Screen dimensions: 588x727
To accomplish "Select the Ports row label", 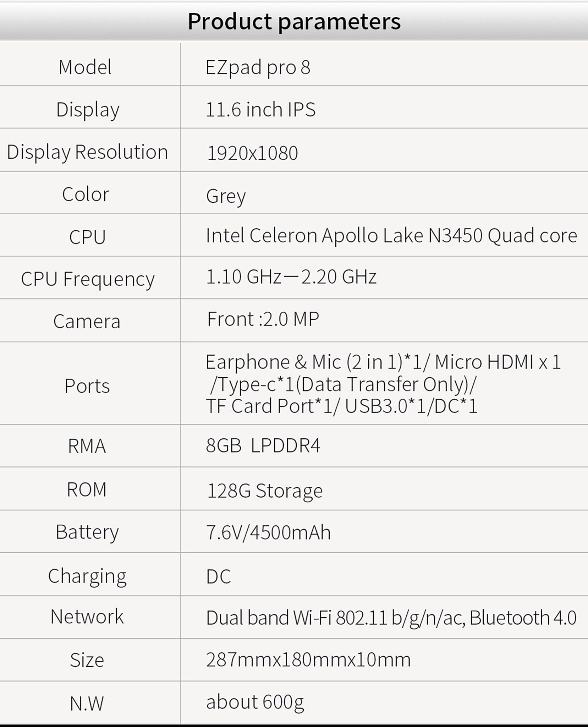I will (x=87, y=386).
